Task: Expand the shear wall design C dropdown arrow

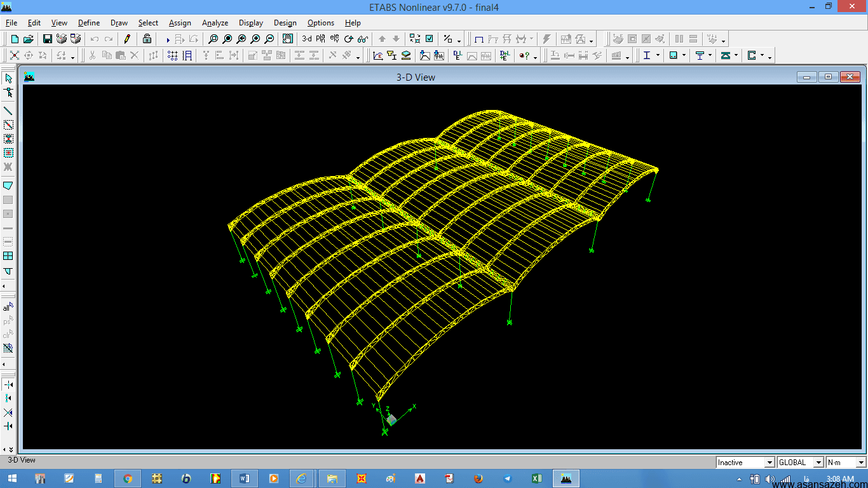Action: pyautogui.click(x=763, y=56)
